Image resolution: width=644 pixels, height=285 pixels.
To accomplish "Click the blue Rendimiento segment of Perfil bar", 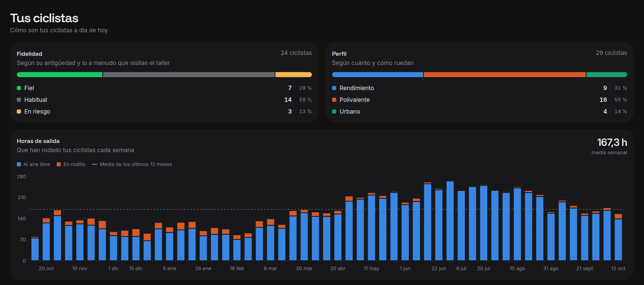I will coord(378,75).
